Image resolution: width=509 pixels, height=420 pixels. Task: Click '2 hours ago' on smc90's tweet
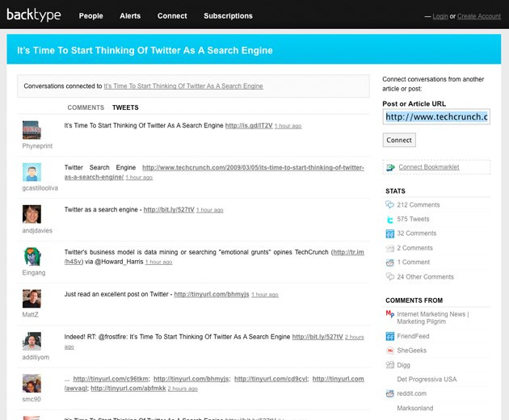coord(183,388)
